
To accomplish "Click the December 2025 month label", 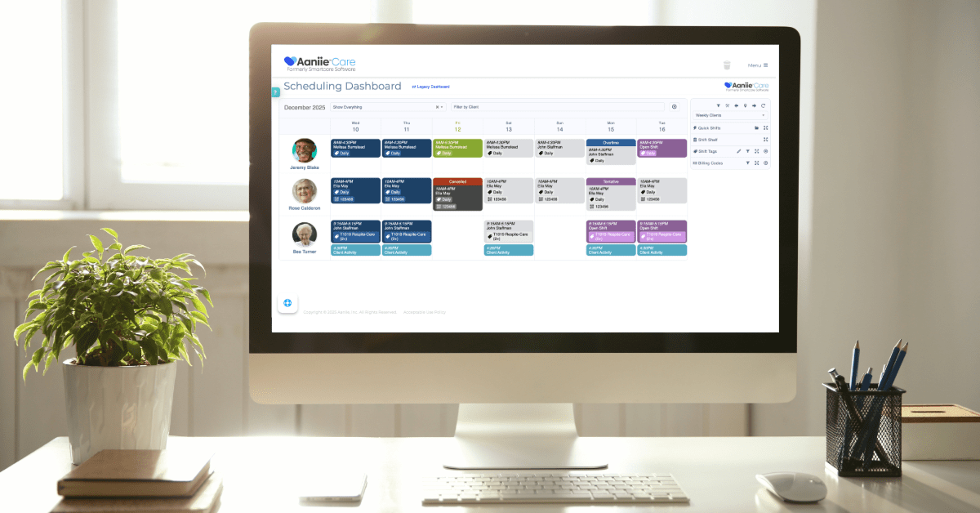I will click(305, 107).
